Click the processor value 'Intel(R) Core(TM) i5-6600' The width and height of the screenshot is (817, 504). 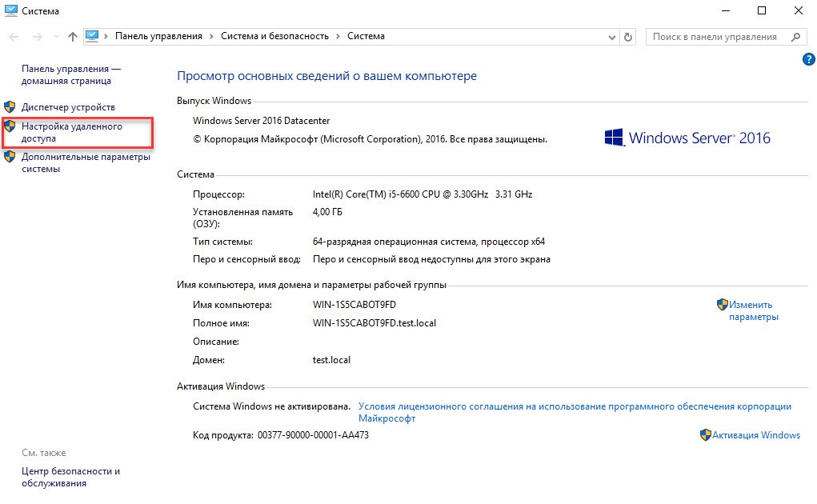[423, 194]
